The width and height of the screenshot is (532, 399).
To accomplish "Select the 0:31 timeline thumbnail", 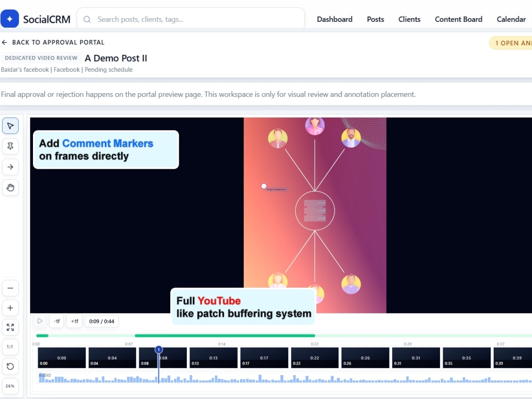I will 416,358.
